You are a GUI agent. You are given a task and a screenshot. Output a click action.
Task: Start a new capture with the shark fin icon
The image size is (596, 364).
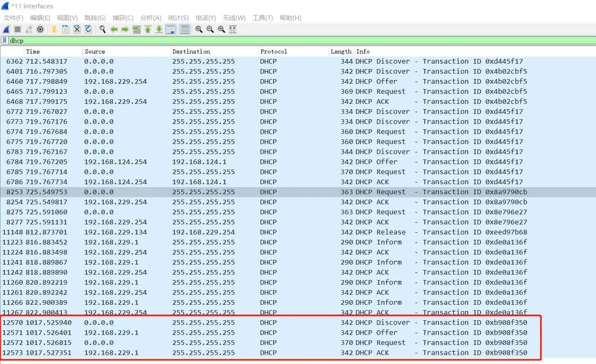[x=7, y=29]
